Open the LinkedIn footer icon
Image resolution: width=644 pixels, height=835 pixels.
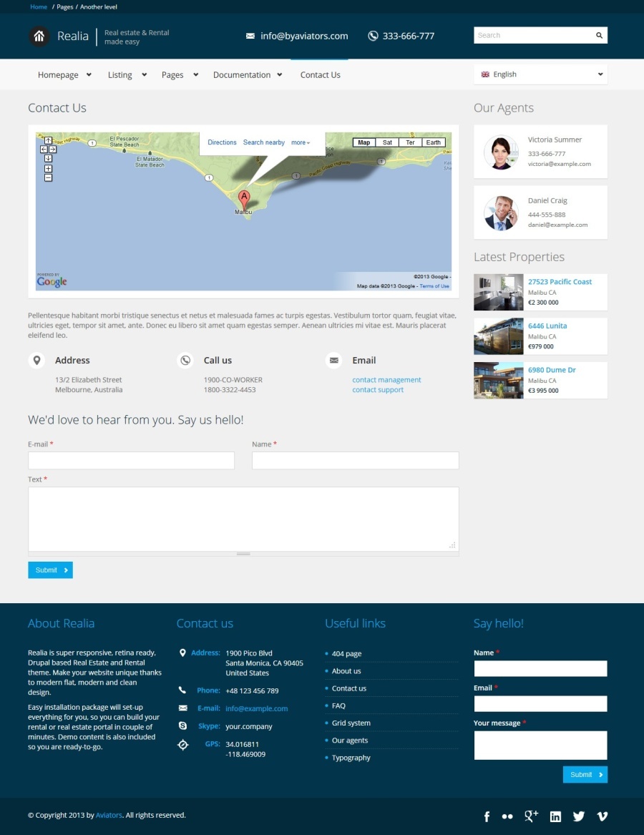tap(555, 816)
